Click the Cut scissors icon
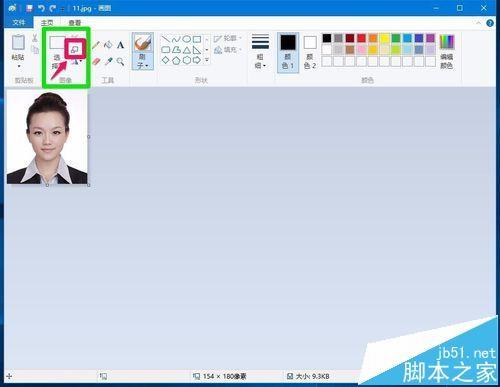The width and height of the screenshot is (500, 387). [x=35, y=38]
